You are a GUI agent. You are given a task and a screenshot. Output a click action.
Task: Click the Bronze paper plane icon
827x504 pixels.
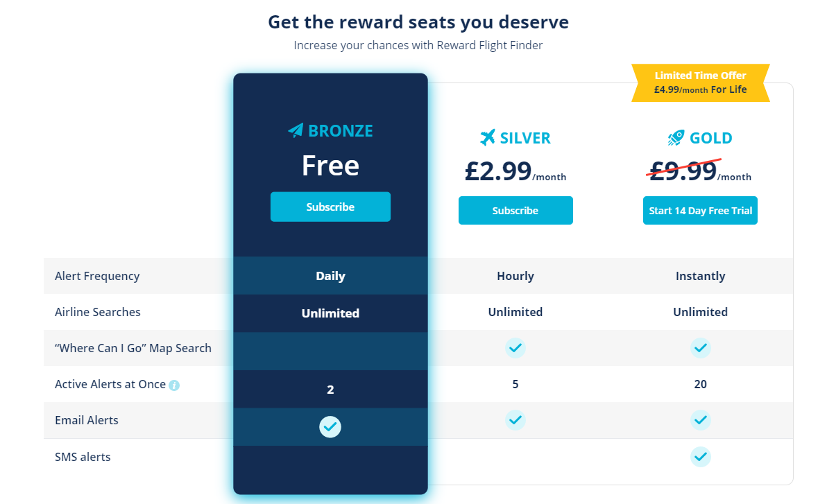296,130
